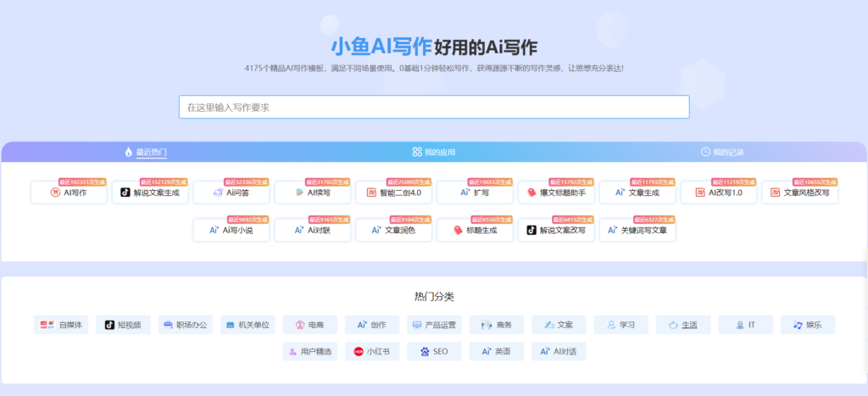Choose the 文章风格改写 template
The height and width of the screenshot is (396, 868).
800,192
